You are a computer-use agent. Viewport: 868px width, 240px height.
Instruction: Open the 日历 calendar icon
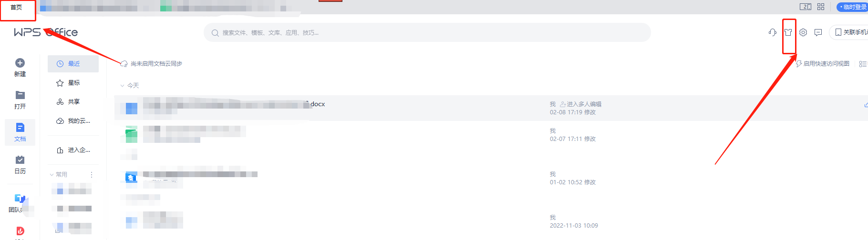(x=20, y=160)
